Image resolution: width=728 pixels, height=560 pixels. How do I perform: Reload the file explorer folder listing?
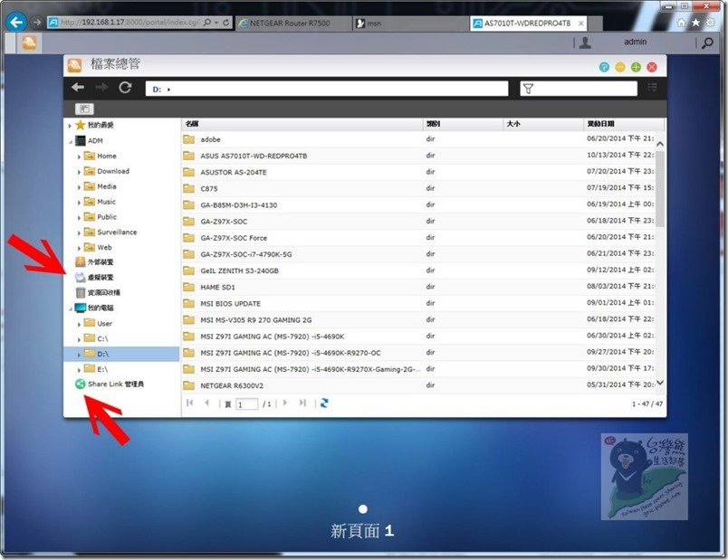(x=125, y=87)
